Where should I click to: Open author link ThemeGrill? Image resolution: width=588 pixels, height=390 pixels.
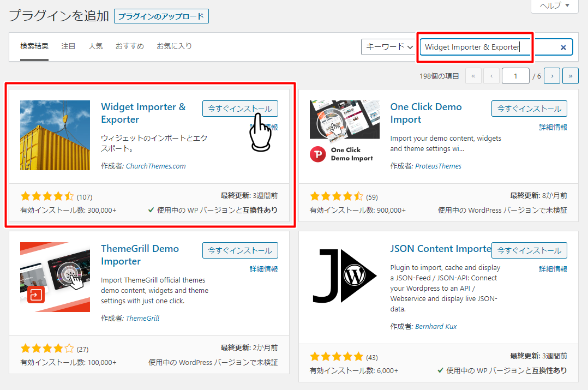click(142, 319)
